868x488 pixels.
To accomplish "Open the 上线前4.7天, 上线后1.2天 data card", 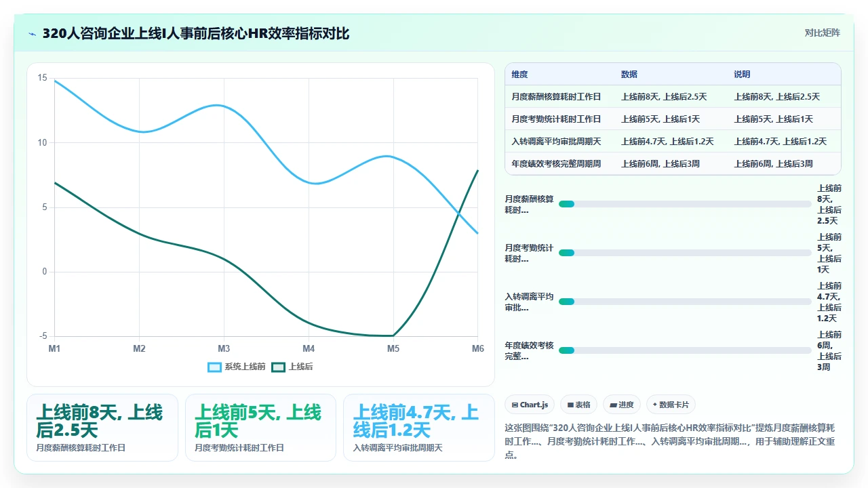I will tap(419, 428).
